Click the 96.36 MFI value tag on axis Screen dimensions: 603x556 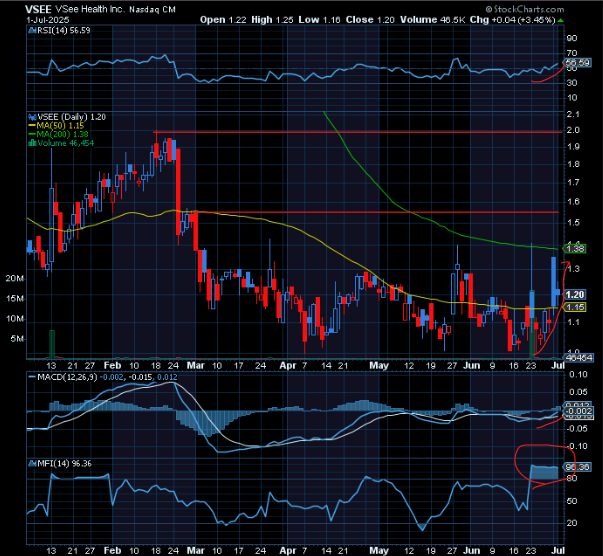click(x=577, y=467)
